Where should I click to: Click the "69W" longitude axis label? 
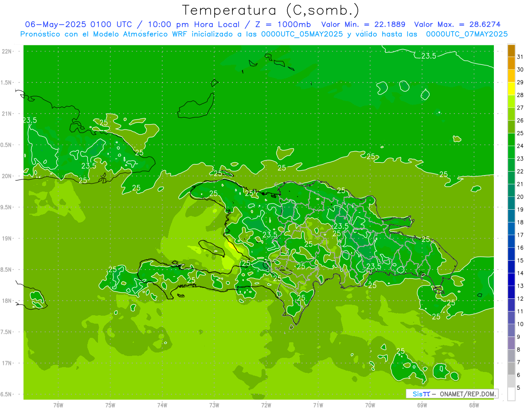[422, 405]
